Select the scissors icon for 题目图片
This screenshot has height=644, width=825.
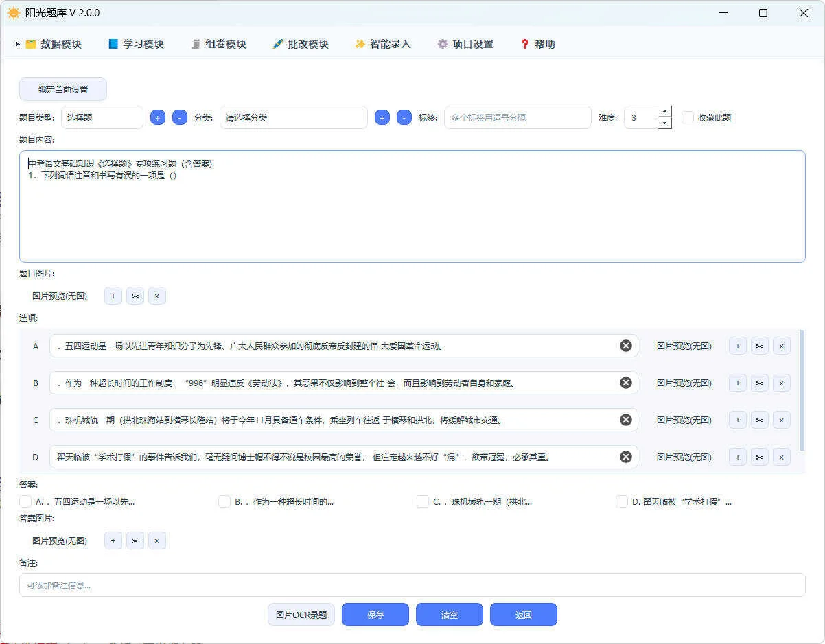(x=135, y=296)
